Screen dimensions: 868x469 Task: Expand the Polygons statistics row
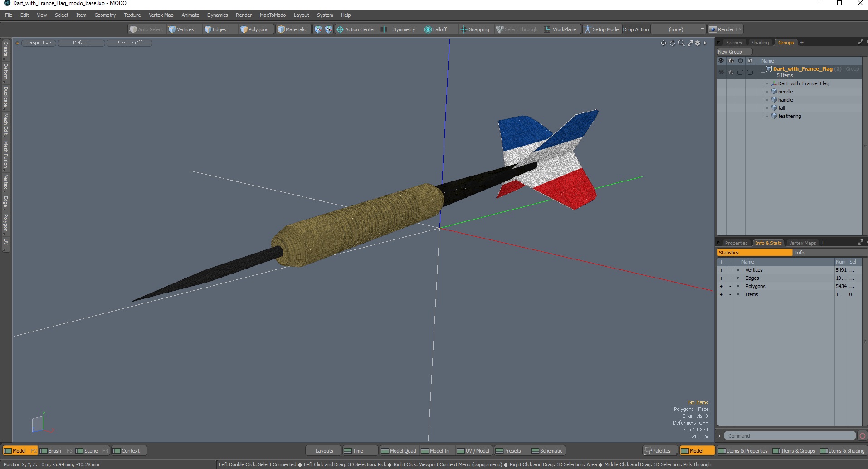tap(738, 286)
